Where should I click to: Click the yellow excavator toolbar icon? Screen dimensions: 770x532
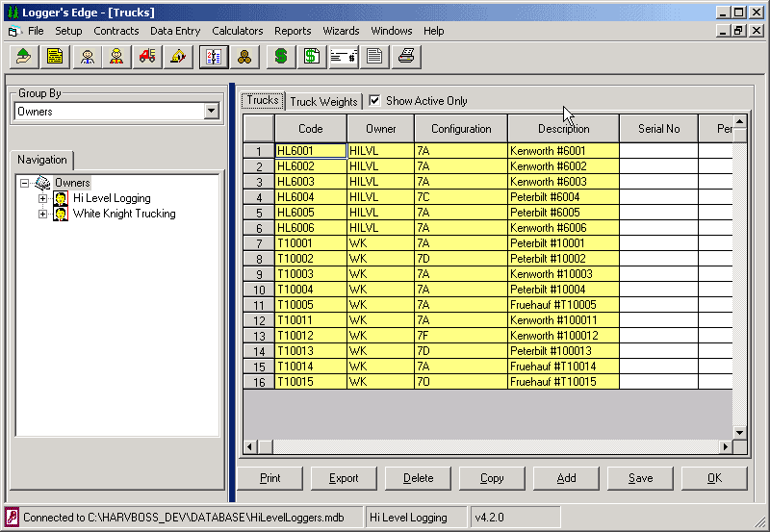[177, 57]
